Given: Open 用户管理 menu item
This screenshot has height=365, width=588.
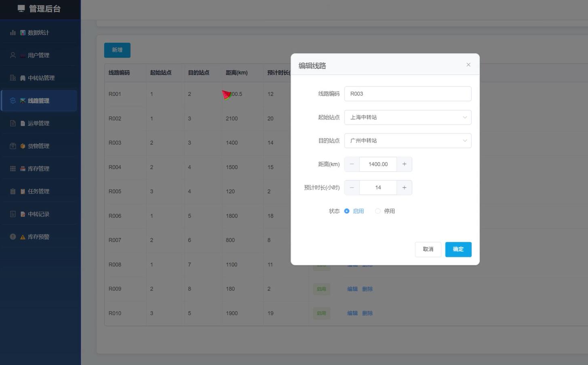Looking at the screenshot, I should pos(39,55).
